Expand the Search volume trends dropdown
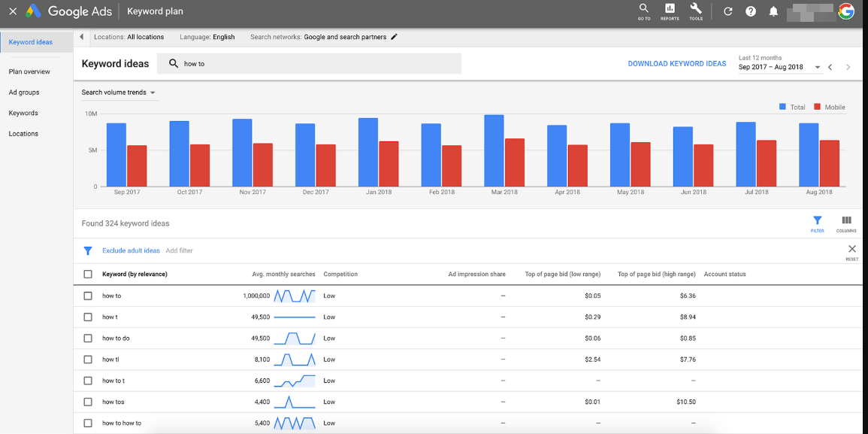Image resolution: width=868 pixels, height=434 pixels. click(x=119, y=93)
